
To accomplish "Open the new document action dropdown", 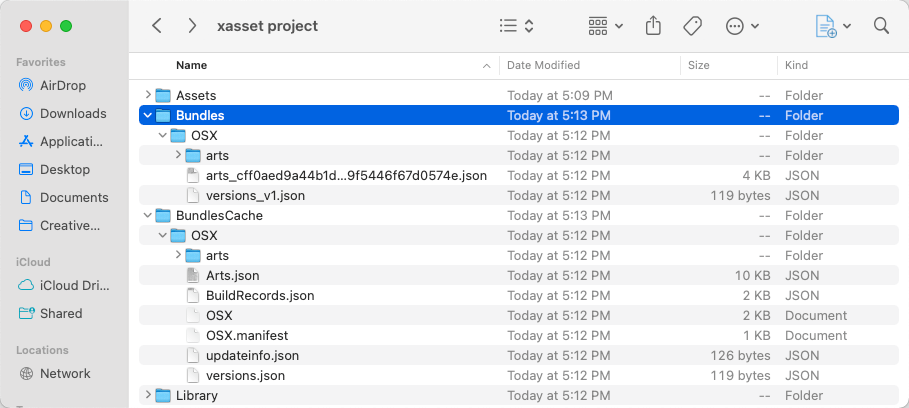I will (832, 26).
